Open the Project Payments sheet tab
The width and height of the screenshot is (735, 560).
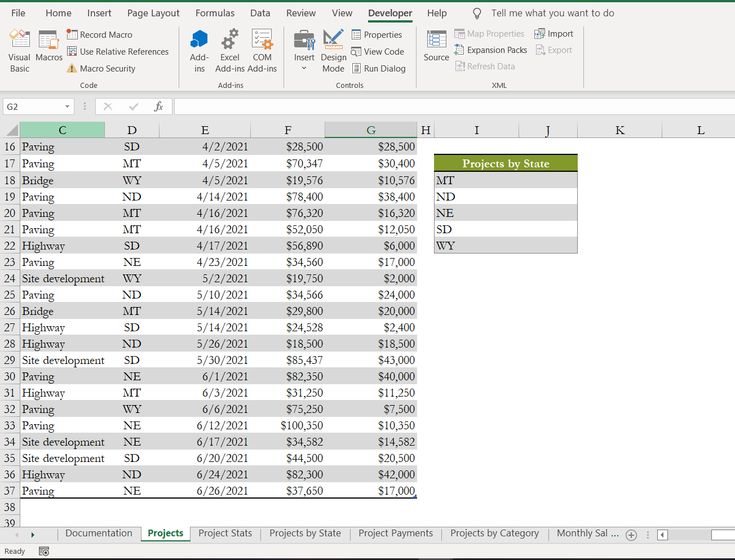point(395,533)
